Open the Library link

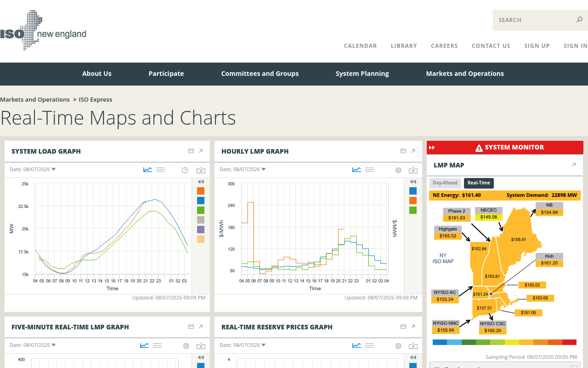tap(404, 46)
